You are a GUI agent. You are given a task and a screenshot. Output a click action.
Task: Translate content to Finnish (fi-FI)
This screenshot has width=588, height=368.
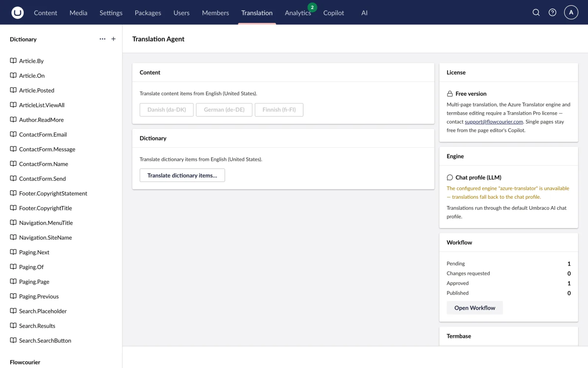click(279, 110)
